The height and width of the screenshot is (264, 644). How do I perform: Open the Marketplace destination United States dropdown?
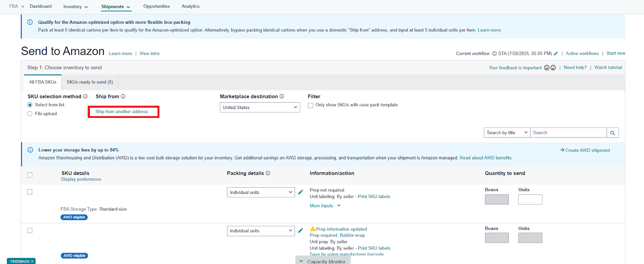(x=260, y=107)
